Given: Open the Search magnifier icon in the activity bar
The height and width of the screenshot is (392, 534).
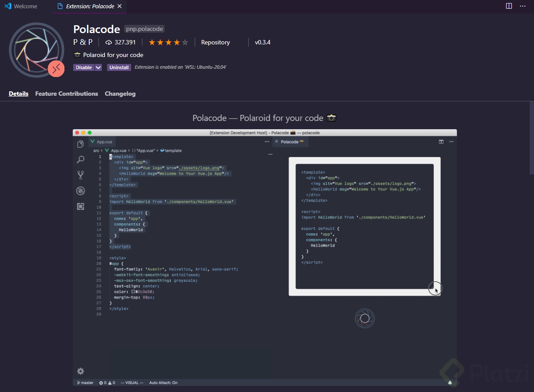Looking at the screenshot, I should click(x=81, y=159).
